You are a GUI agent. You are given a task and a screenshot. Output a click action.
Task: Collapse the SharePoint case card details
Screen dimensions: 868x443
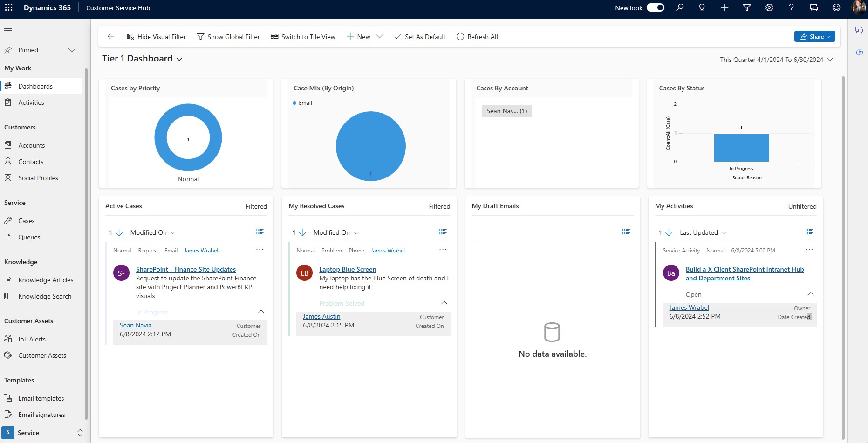(261, 312)
